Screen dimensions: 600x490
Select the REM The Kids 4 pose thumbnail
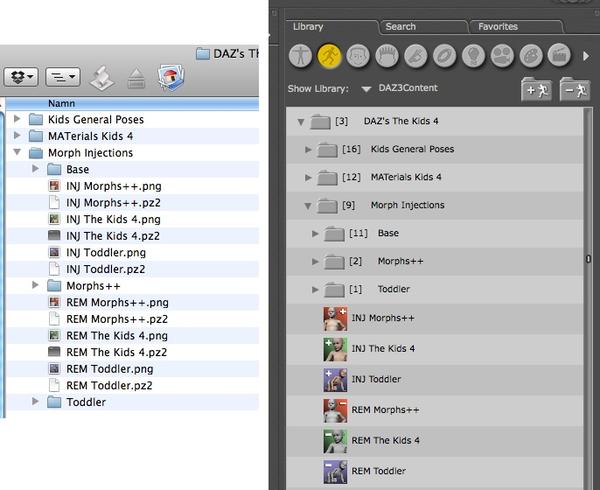tap(336, 441)
